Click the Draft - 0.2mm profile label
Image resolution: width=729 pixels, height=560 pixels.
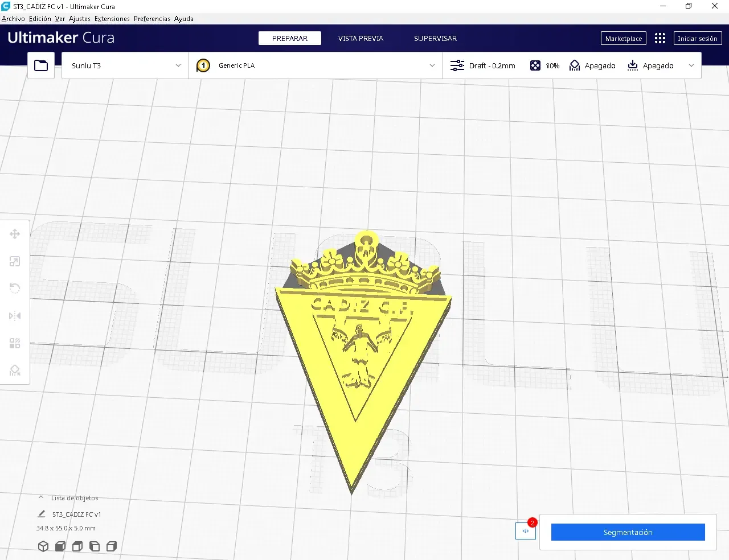pos(492,65)
